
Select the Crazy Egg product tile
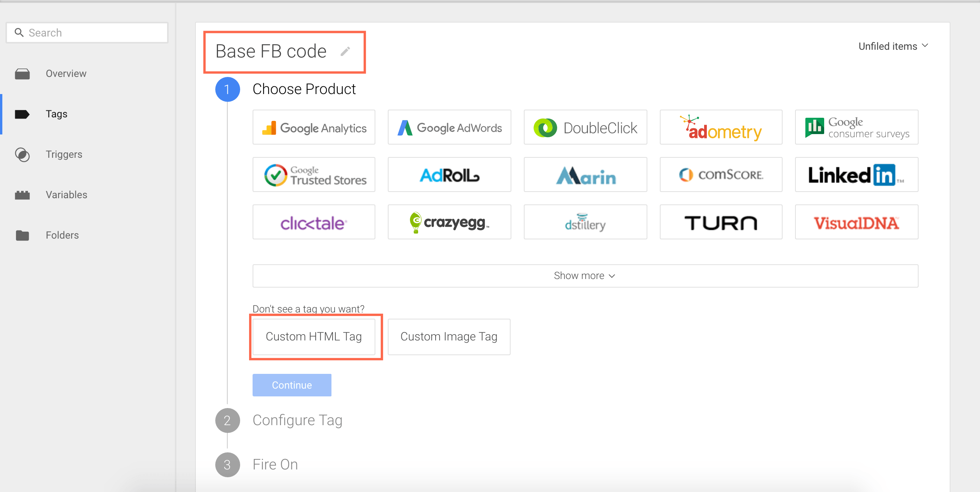click(x=450, y=222)
